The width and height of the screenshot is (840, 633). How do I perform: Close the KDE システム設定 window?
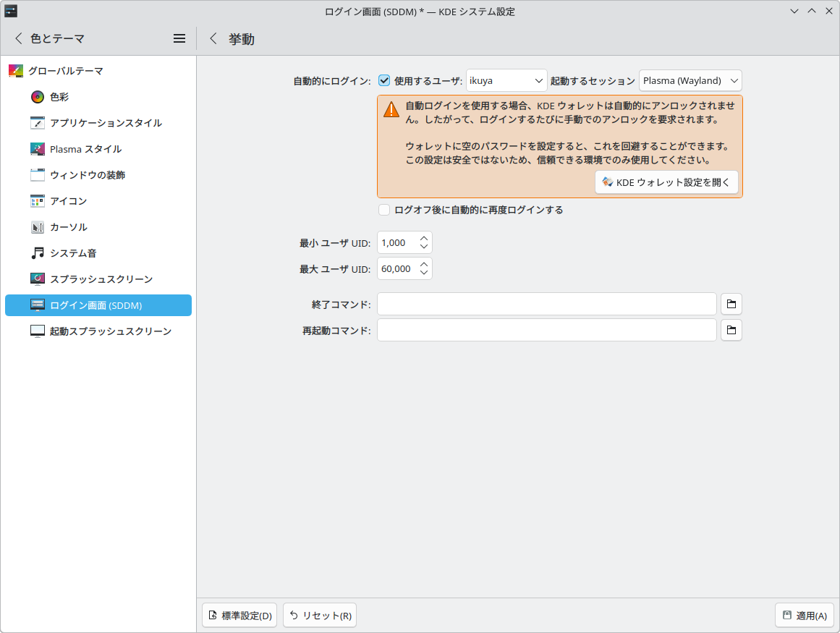pos(829,12)
